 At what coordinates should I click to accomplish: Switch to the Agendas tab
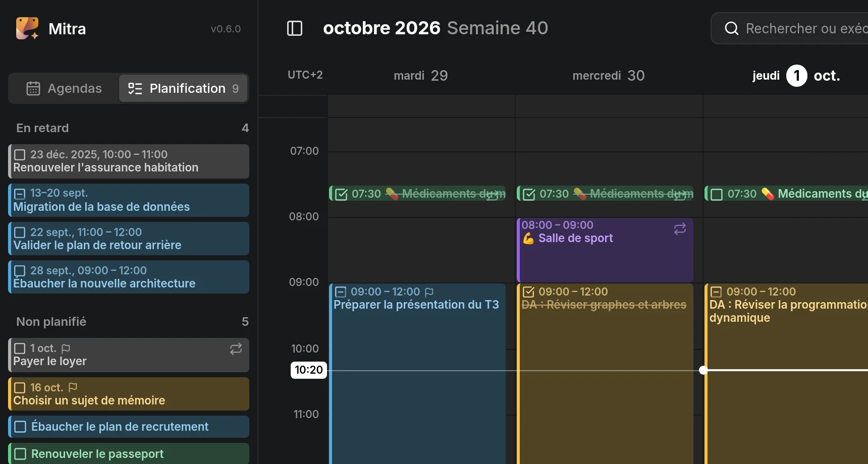pos(64,88)
